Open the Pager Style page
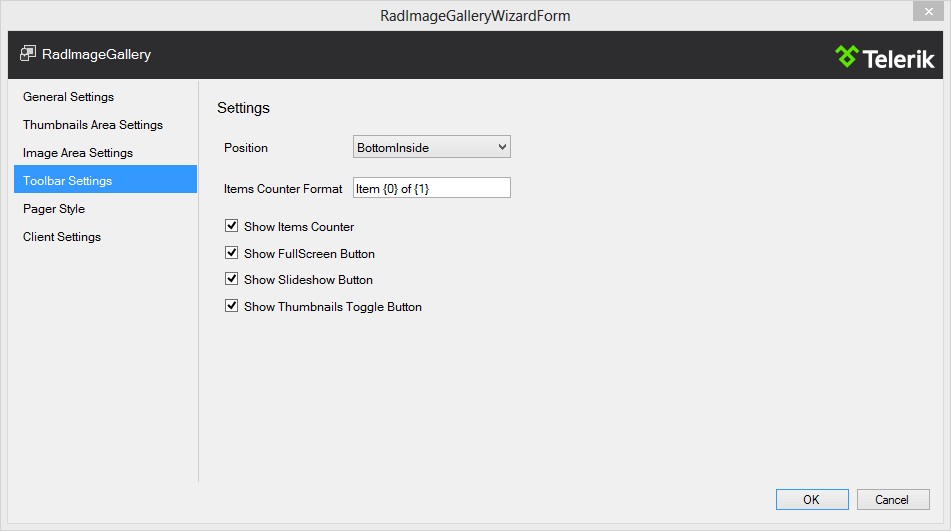This screenshot has height=531, width=951. [54, 209]
